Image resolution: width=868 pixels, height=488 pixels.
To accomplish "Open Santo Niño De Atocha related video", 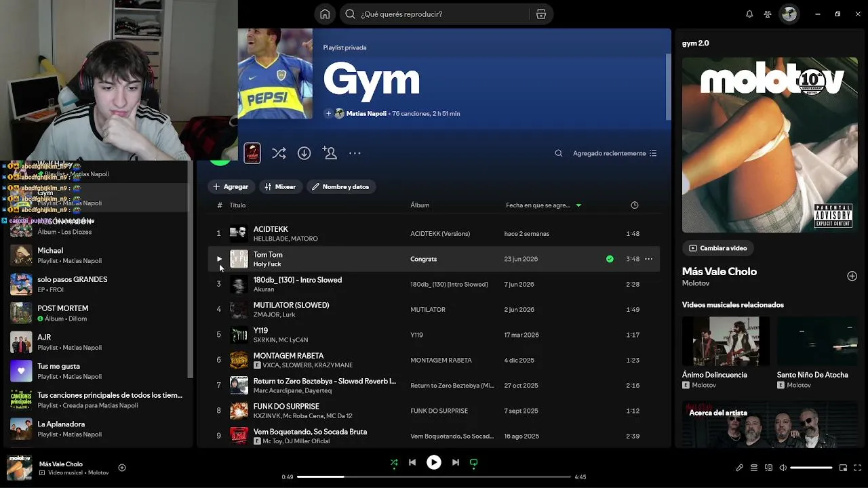I will click(x=817, y=352).
